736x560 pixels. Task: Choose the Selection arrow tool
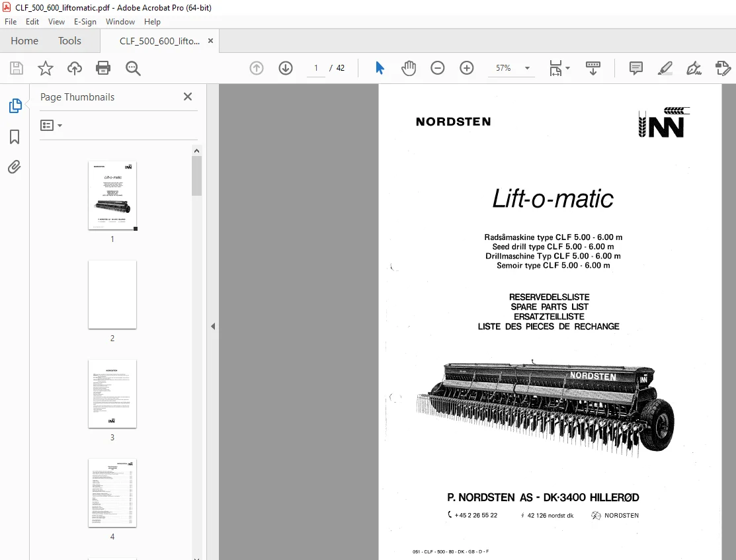(380, 68)
